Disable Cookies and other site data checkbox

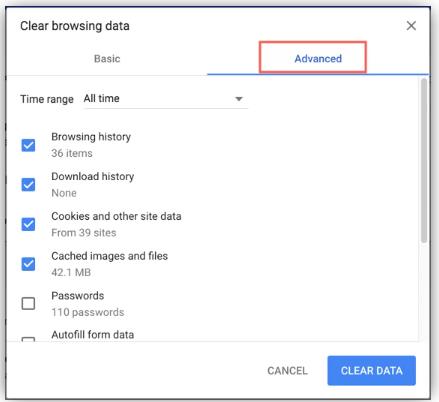(28, 224)
